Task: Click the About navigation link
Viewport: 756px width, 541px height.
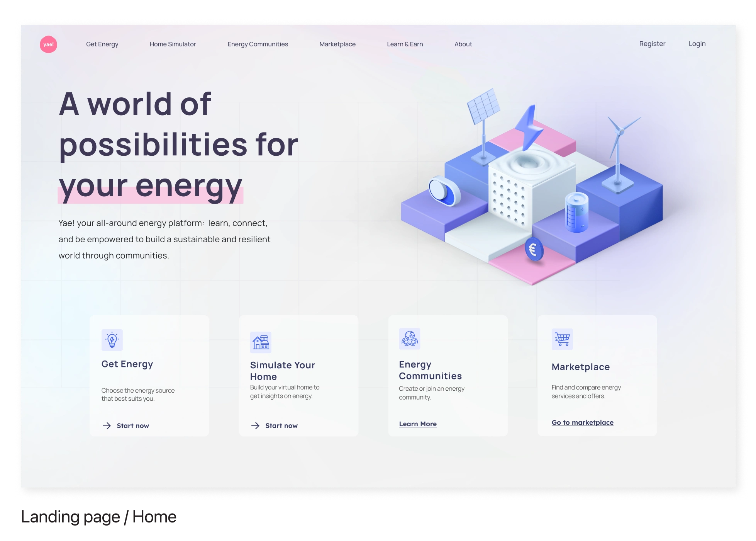Action: pyautogui.click(x=463, y=44)
